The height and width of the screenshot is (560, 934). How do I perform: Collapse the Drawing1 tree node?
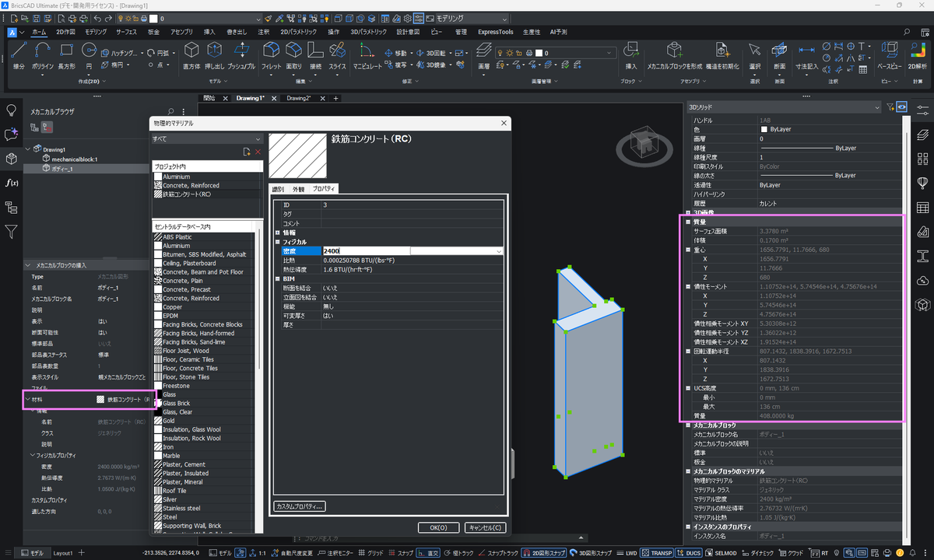click(x=29, y=149)
